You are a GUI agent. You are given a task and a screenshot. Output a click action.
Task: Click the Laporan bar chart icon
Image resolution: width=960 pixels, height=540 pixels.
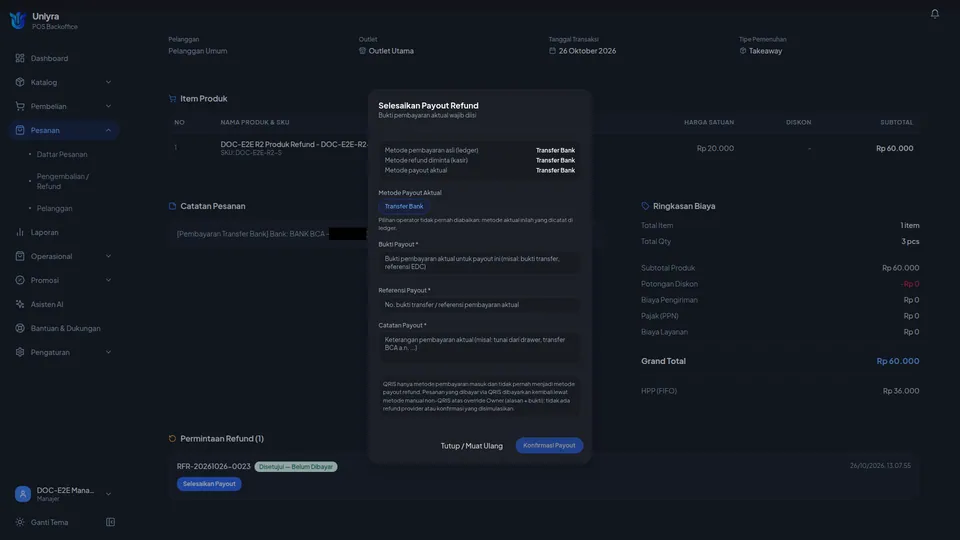pyautogui.click(x=20, y=232)
